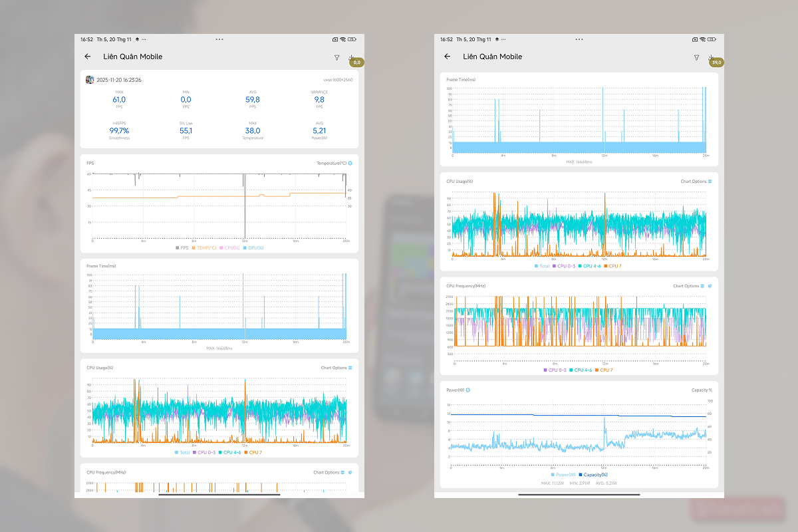This screenshot has width=798, height=532.
Task: Toggle the TEMP(°C) legend series
Action: pyautogui.click(x=204, y=247)
